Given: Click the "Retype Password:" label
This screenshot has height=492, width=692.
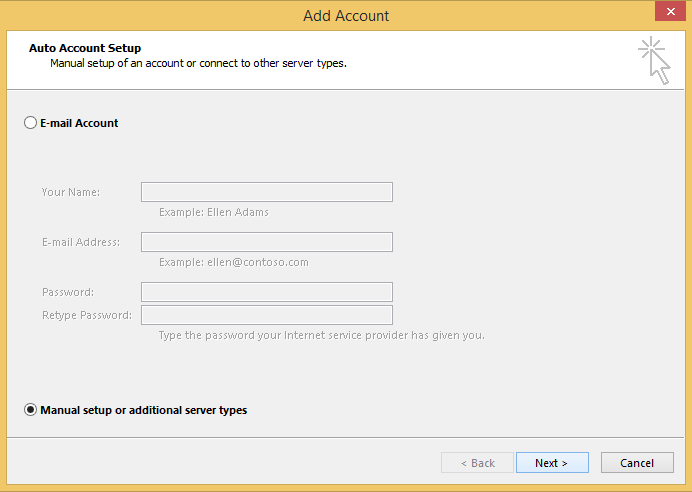Looking at the screenshot, I should (87, 315).
